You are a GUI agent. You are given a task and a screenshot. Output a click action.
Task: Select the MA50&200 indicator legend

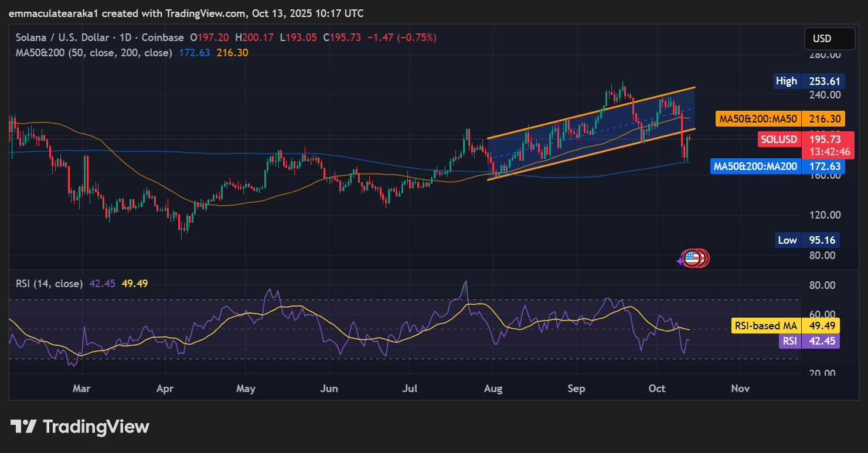[94, 53]
